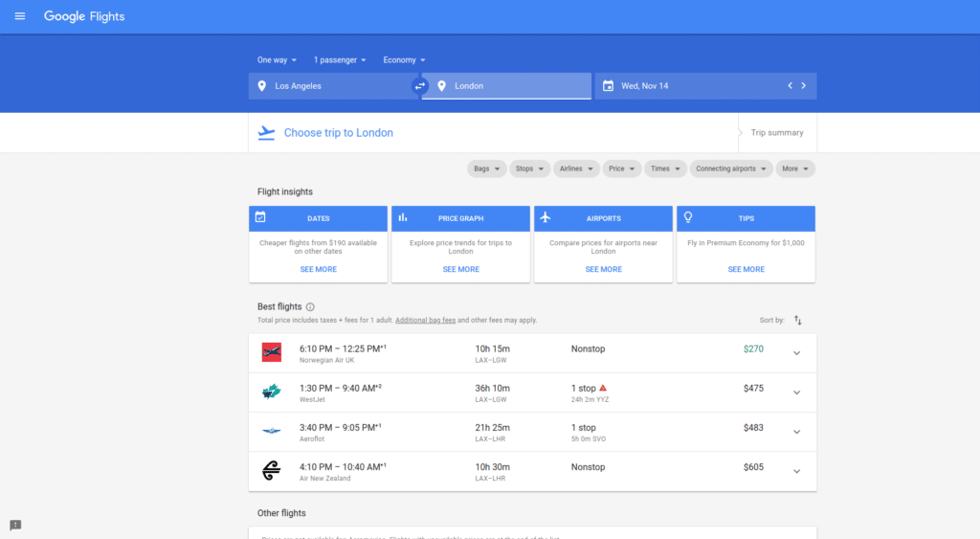Open the Additional bag fees link
980x539 pixels.
425,320
